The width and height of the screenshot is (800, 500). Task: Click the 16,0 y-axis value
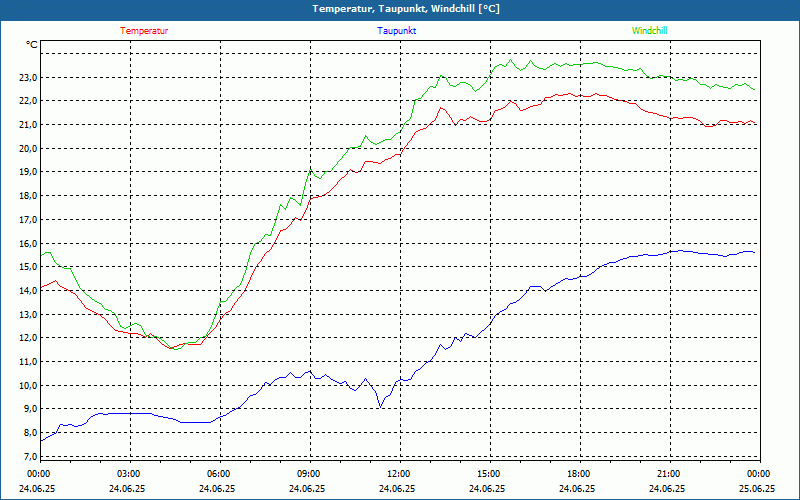pyautogui.click(x=28, y=243)
